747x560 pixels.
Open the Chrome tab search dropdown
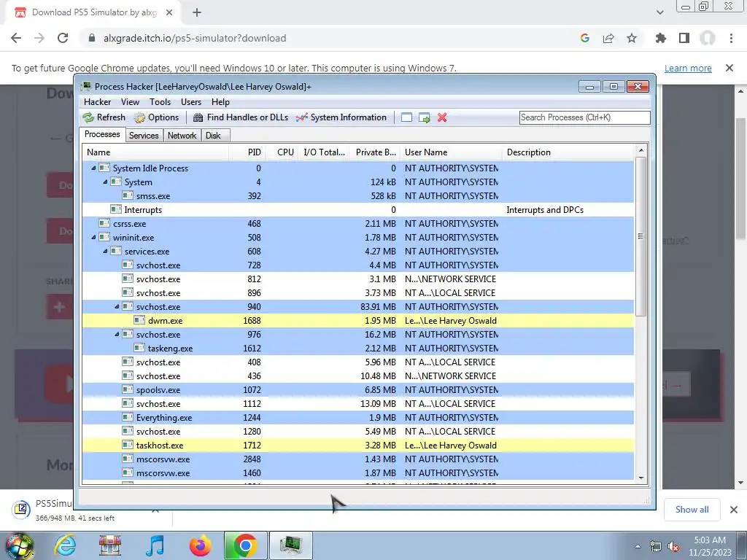coord(659,13)
